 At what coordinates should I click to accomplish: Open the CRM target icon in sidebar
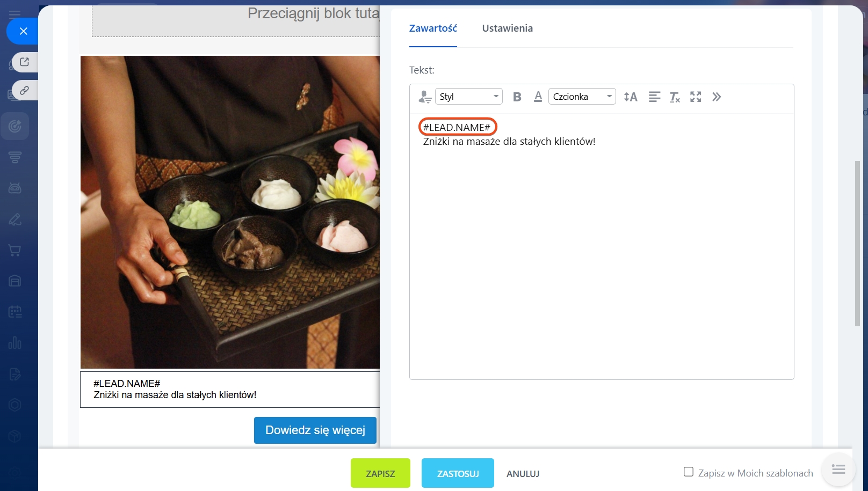[15, 126]
